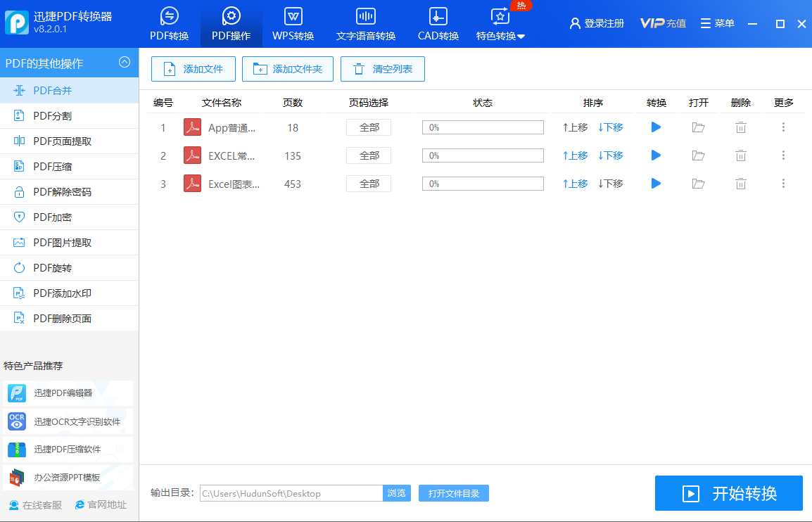Move App普通 file down with 下移
This screenshot has width=812, height=522.
pyautogui.click(x=611, y=127)
